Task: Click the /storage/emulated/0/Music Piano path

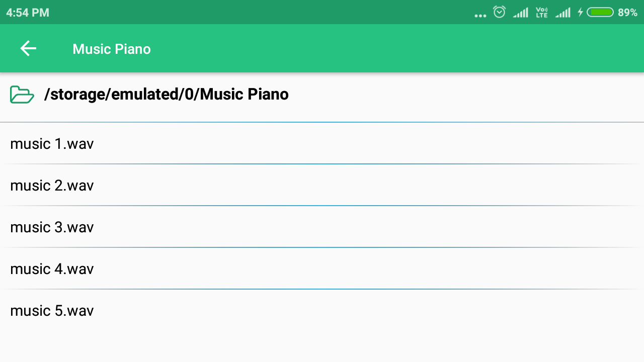Action: [x=166, y=95]
